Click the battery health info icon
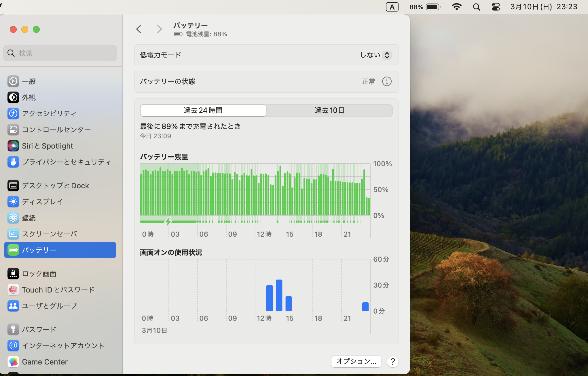The height and width of the screenshot is (376, 588). (386, 81)
